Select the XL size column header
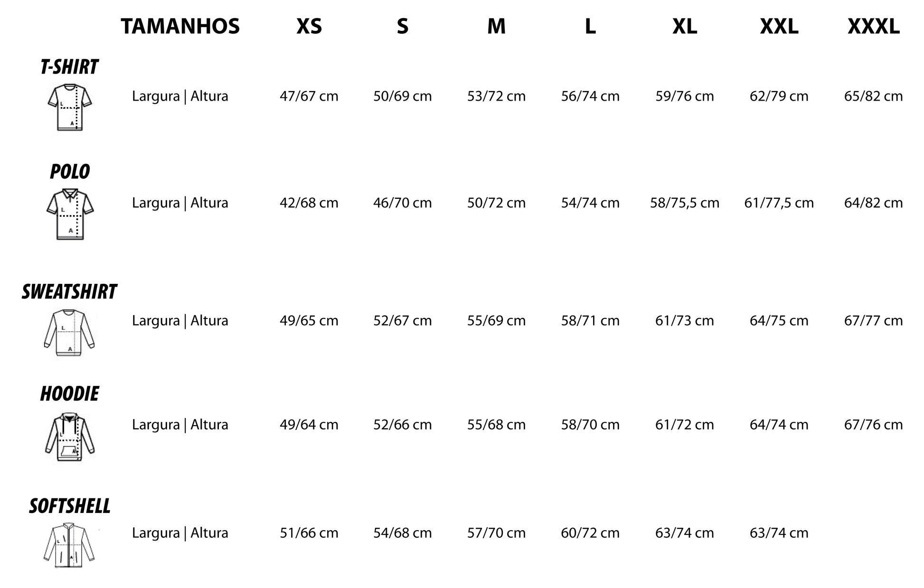The height and width of the screenshot is (588, 924). coord(684,27)
